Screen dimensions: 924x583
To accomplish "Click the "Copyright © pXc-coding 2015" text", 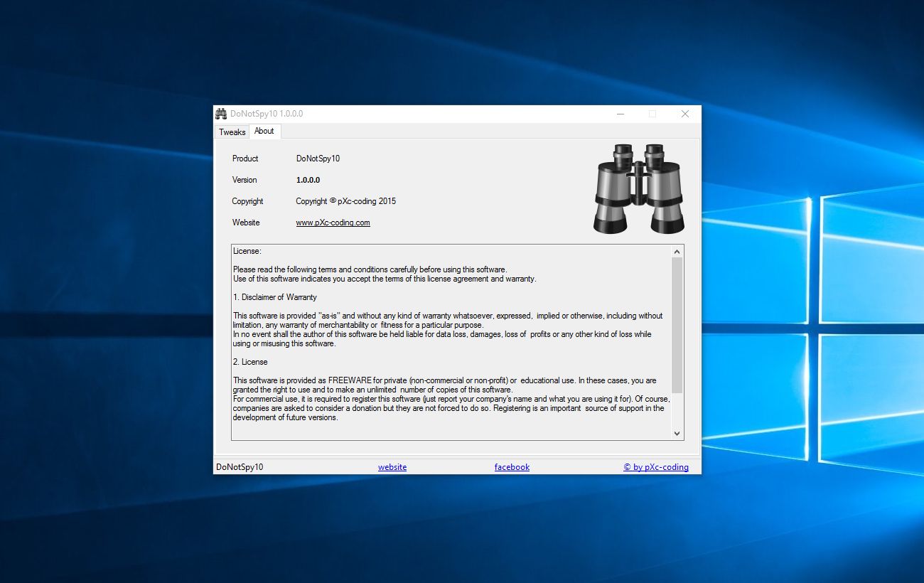I will [346, 201].
